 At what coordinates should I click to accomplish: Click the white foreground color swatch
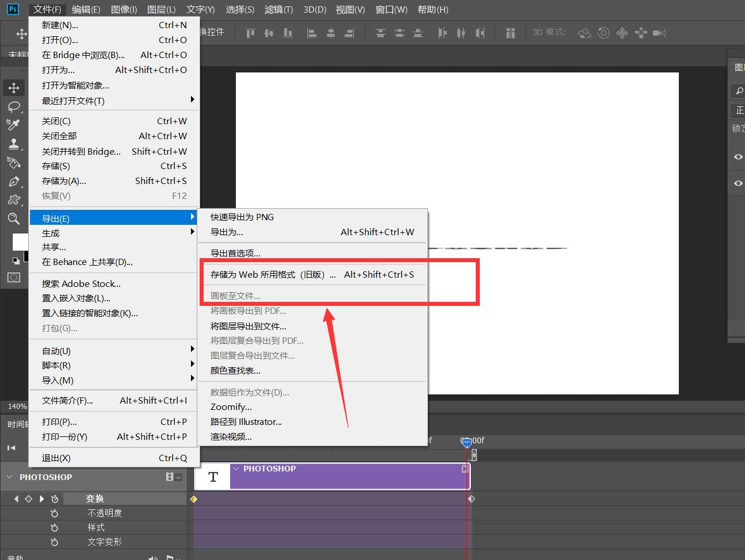(x=19, y=242)
